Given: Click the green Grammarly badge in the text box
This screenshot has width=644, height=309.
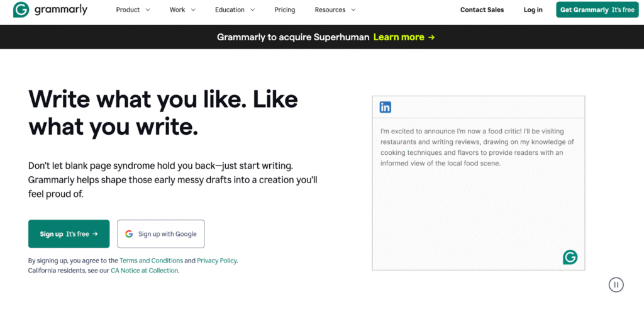Looking at the screenshot, I should point(570,257).
